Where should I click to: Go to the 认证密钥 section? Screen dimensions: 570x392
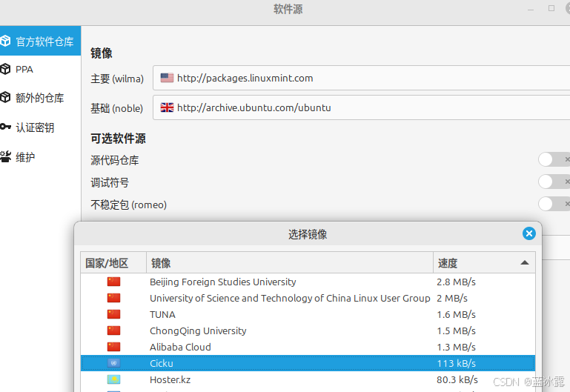coord(40,127)
